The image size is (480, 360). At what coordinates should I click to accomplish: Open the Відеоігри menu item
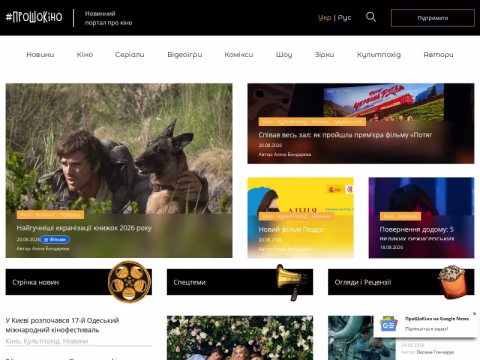[185, 55]
